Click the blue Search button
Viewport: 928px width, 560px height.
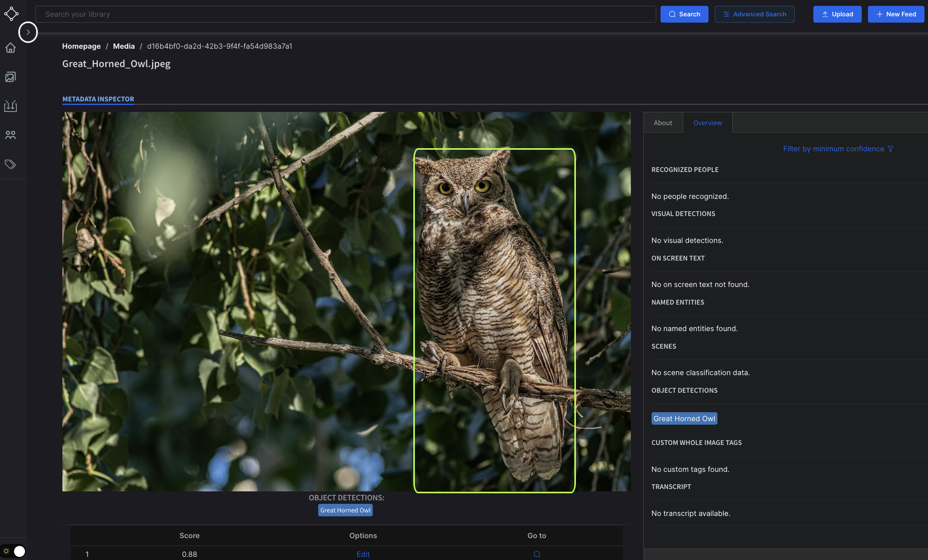pos(684,14)
